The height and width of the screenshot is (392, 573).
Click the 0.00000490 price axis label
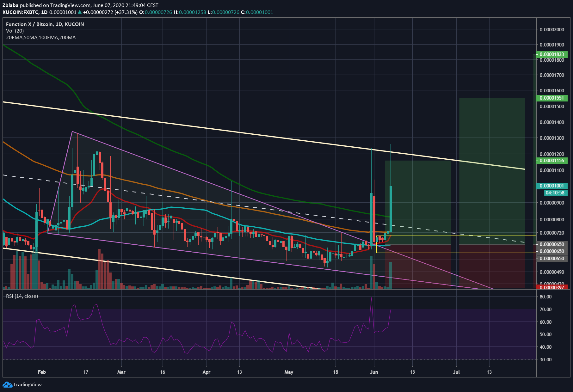552,272
